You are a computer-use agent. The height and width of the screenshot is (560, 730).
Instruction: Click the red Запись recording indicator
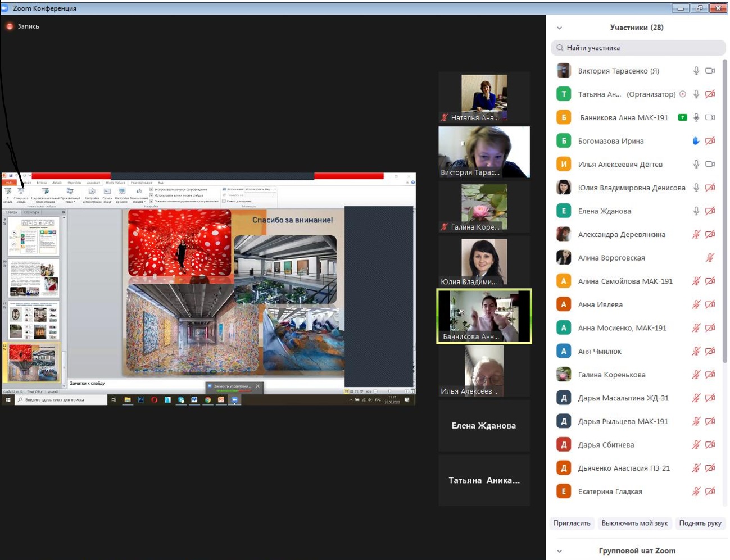pos(10,26)
